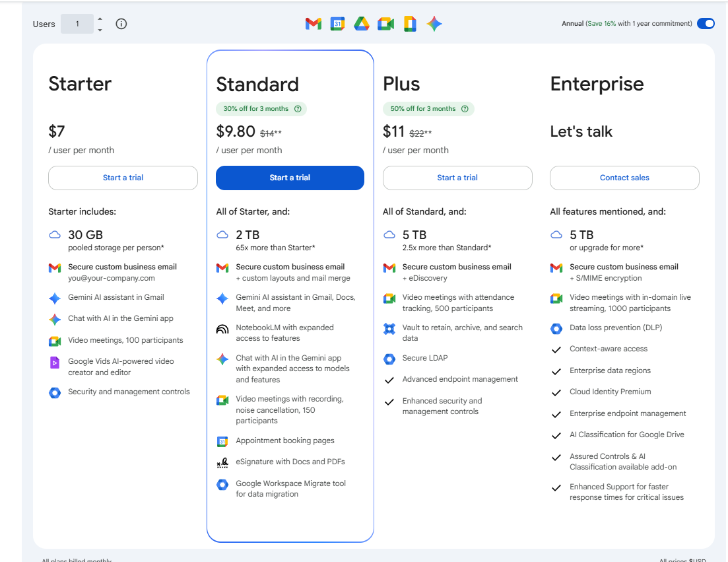The width and height of the screenshot is (728, 562).
Task: Click the Gemini sparkle icon in the top row
Action: (434, 24)
